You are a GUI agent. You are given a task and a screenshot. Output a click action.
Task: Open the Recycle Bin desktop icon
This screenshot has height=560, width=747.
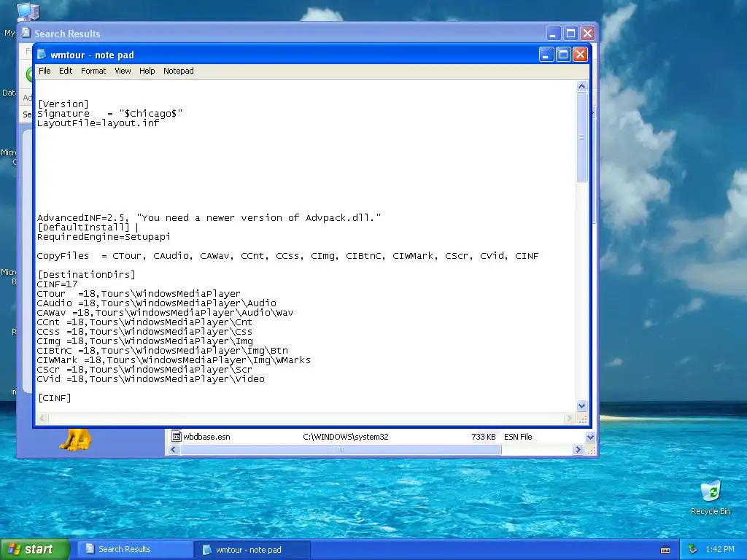click(711, 497)
